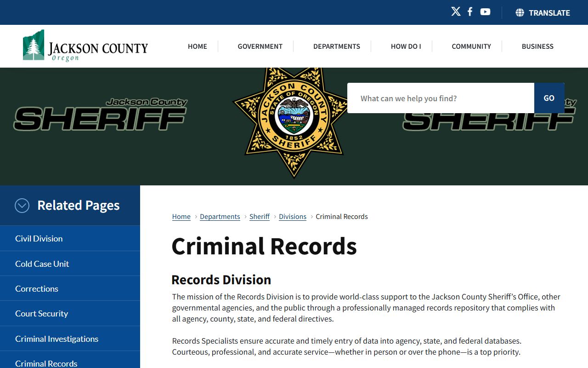The width and height of the screenshot is (588, 368).
Task: Click the Sheriff breadcrumb link
Action: click(x=260, y=217)
